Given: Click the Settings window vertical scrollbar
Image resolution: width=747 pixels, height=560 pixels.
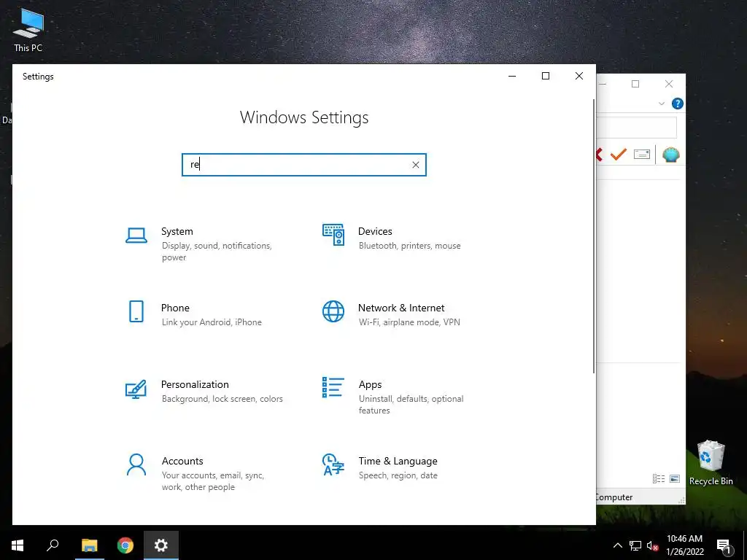Looking at the screenshot, I should [x=594, y=236].
